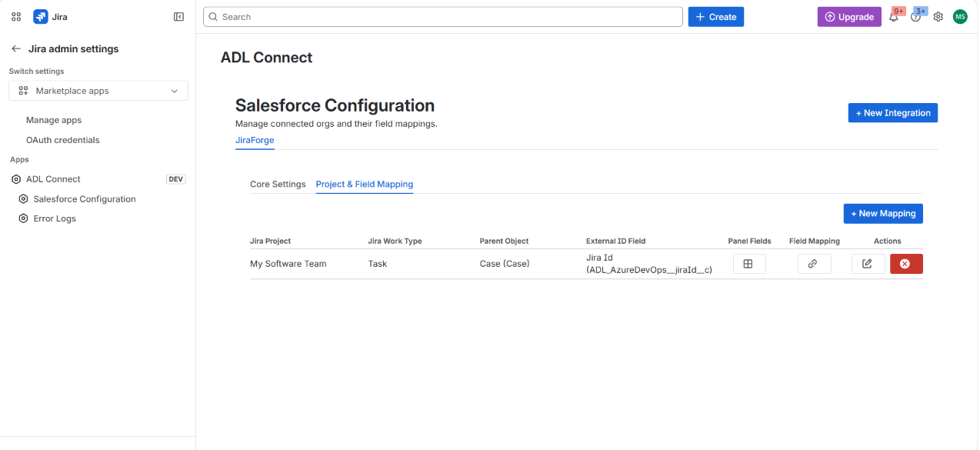Collapse the sidebar with the panel icon
The height and width of the screenshot is (450, 980).
[178, 17]
